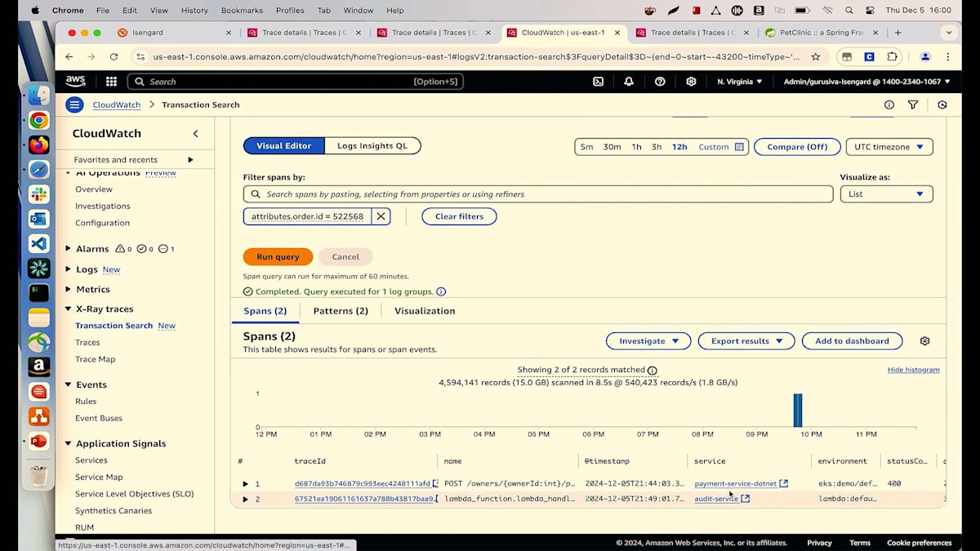Expand span row 1
The image size is (980, 551).
tap(245, 484)
